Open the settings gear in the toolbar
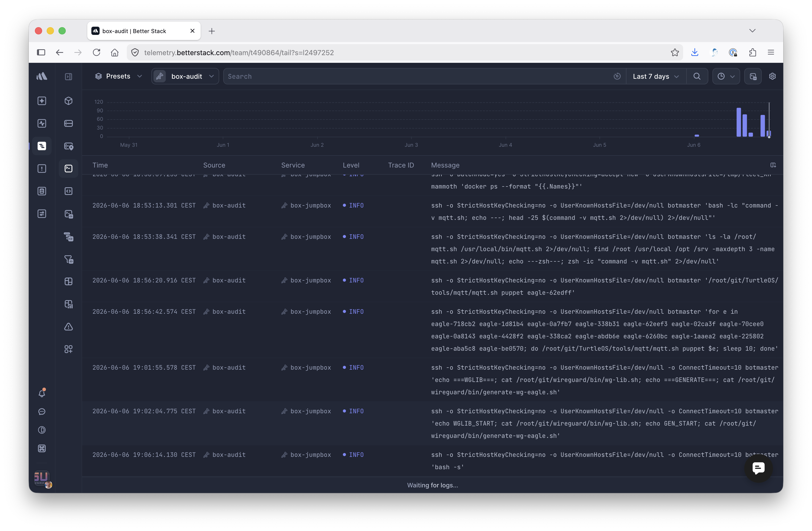 click(772, 76)
